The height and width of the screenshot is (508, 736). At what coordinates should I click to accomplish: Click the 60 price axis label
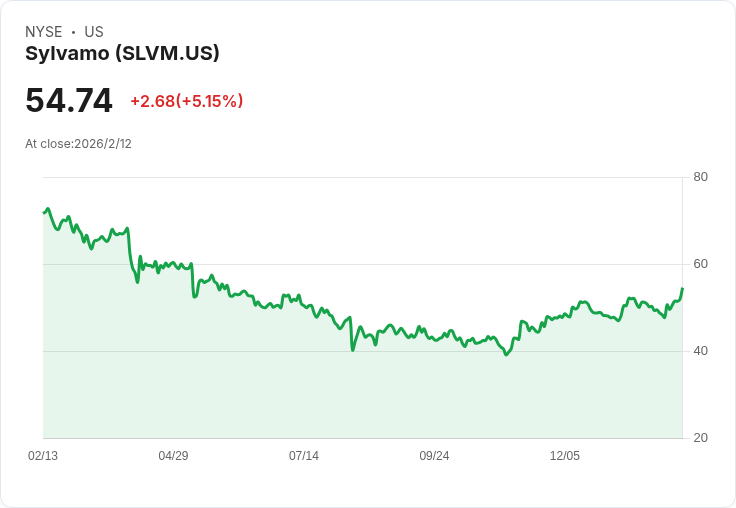coord(700,264)
